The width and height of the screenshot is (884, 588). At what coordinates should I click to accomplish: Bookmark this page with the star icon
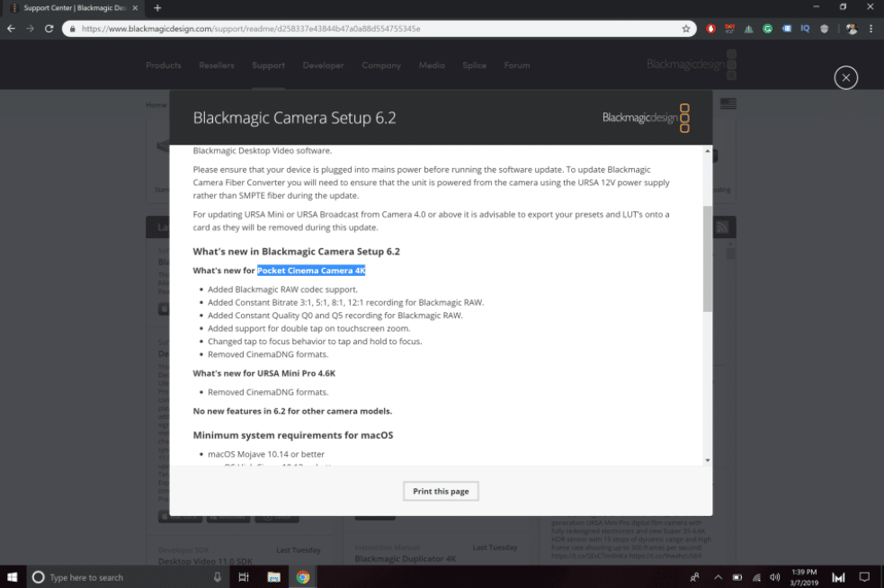pos(685,29)
